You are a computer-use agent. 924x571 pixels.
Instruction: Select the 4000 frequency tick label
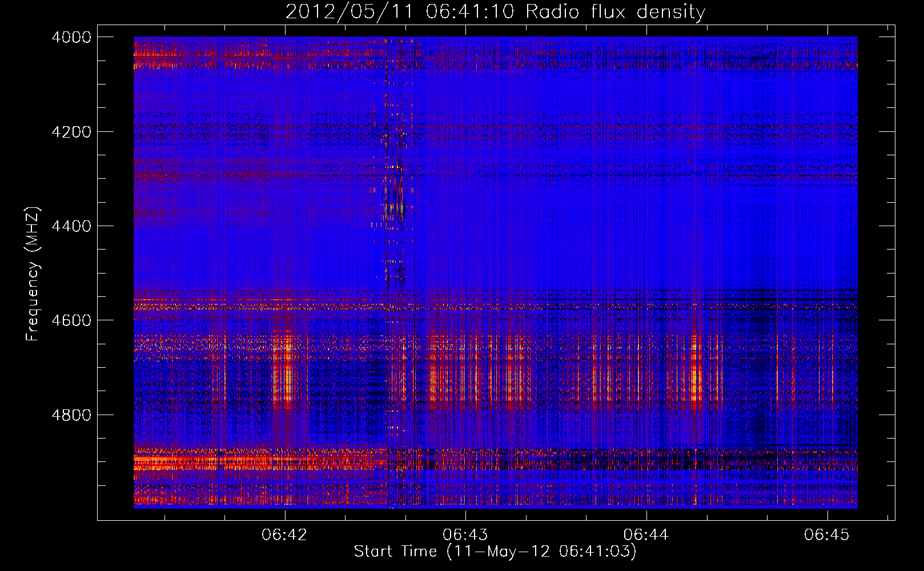coord(71,37)
